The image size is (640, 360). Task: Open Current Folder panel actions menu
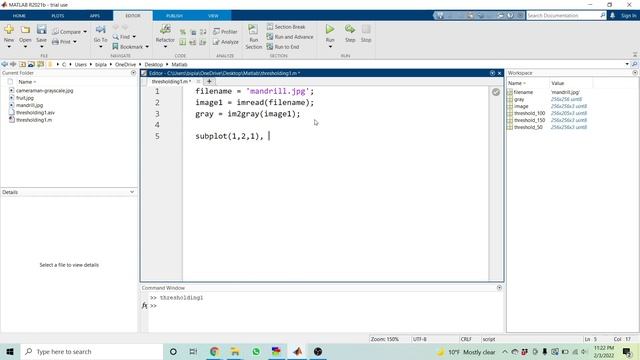click(x=133, y=73)
